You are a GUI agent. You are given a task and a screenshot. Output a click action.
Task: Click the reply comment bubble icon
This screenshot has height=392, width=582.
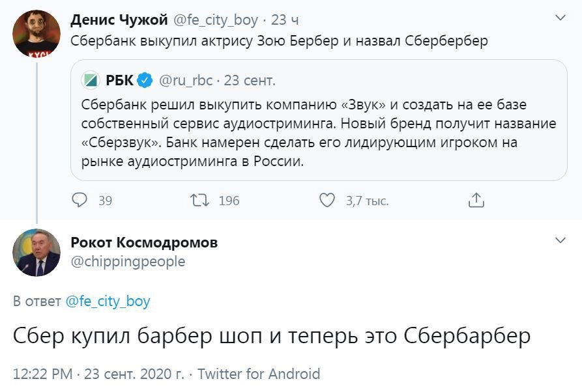click(80, 201)
